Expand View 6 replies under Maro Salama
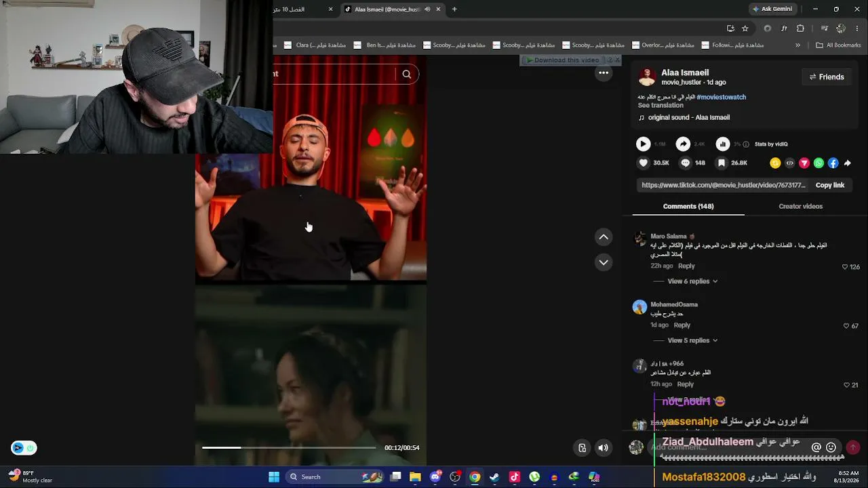The width and height of the screenshot is (868, 488). point(692,281)
